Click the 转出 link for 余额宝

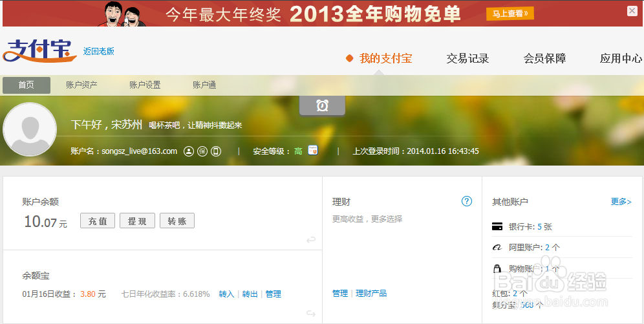tap(250, 294)
